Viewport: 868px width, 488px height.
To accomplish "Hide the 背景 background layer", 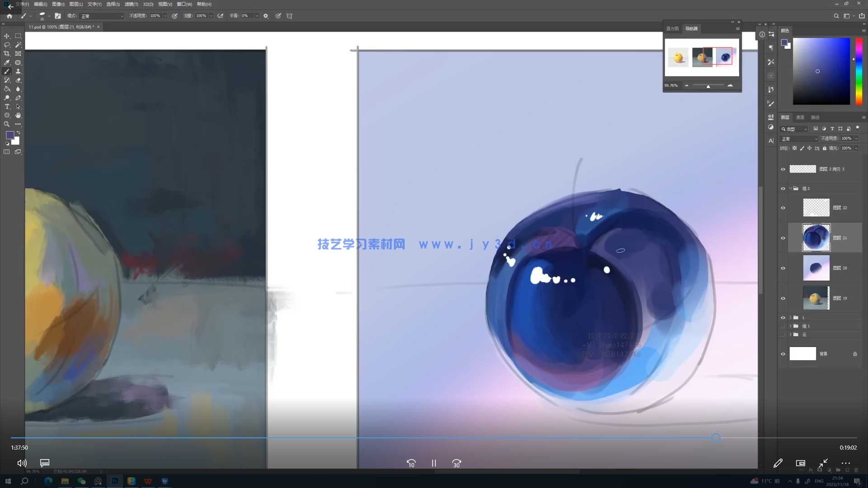I will tap(783, 354).
